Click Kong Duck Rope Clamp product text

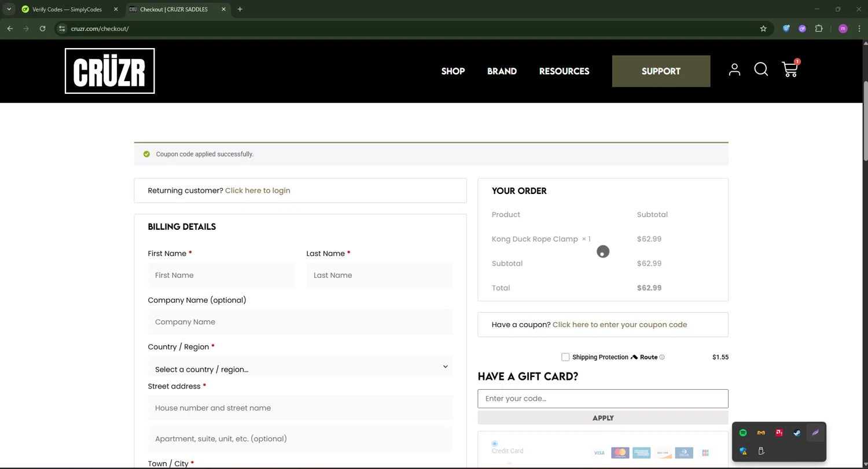pyautogui.click(x=535, y=239)
